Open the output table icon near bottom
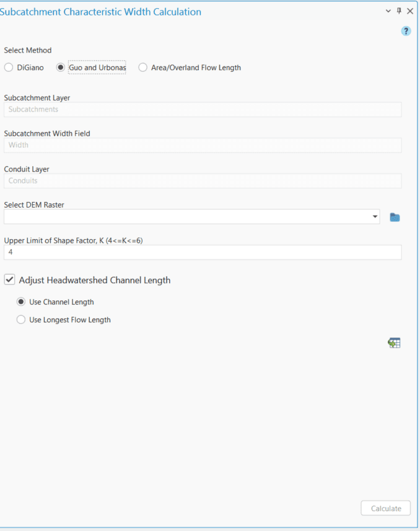Viewport: 420px width, 531px height. click(x=394, y=342)
